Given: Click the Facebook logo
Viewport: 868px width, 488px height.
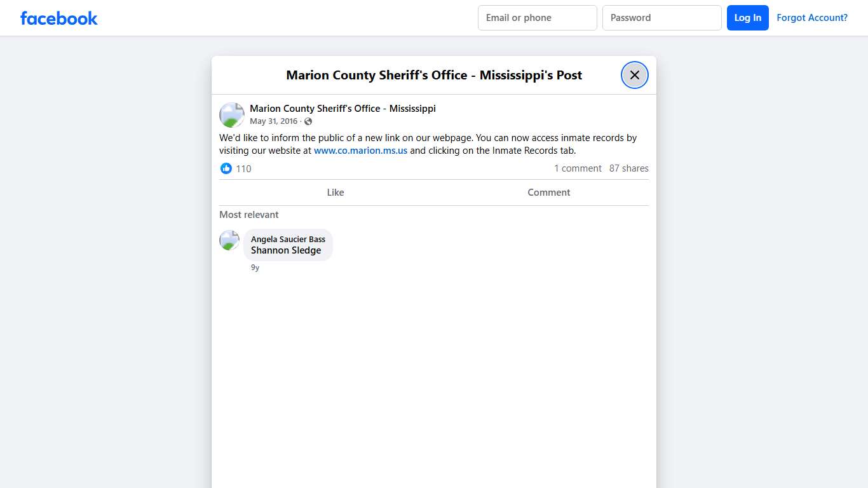Looking at the screenshot, I should (x=59, y=18).
